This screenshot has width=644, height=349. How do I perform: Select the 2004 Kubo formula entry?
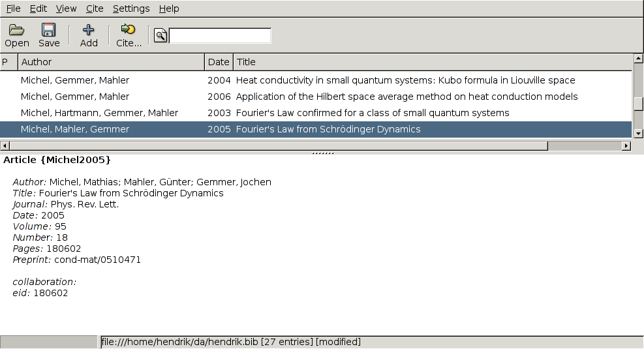[405, 80]
